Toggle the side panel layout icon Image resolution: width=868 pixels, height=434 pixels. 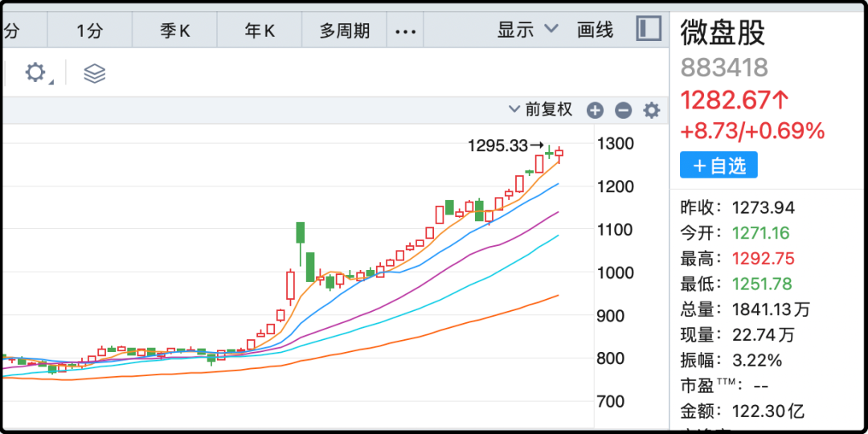point(648,30)
